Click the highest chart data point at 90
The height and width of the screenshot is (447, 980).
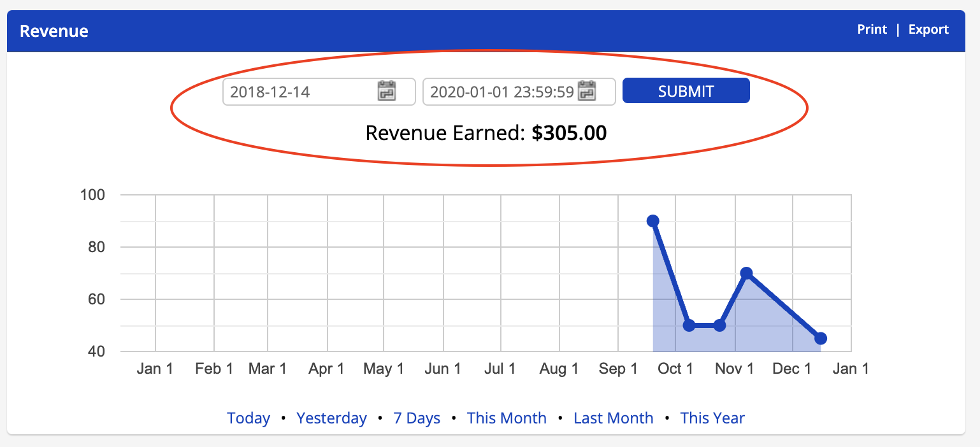[x=653, y=221]
